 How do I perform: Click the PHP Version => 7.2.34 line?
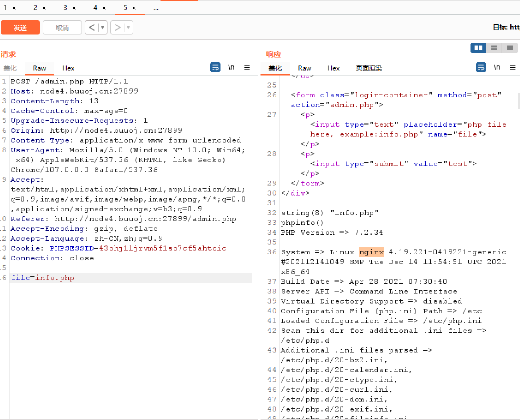click(x=332, y=232)
